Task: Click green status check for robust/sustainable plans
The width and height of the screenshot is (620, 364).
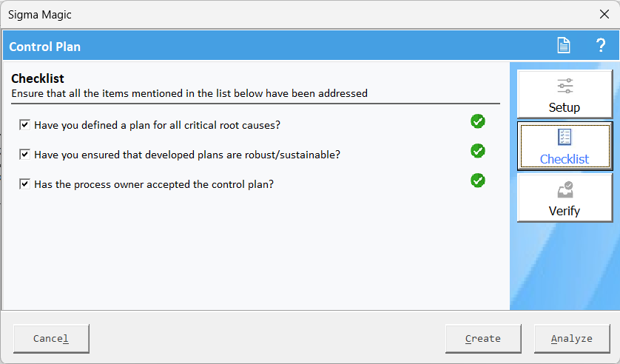Action: point(478,151)
